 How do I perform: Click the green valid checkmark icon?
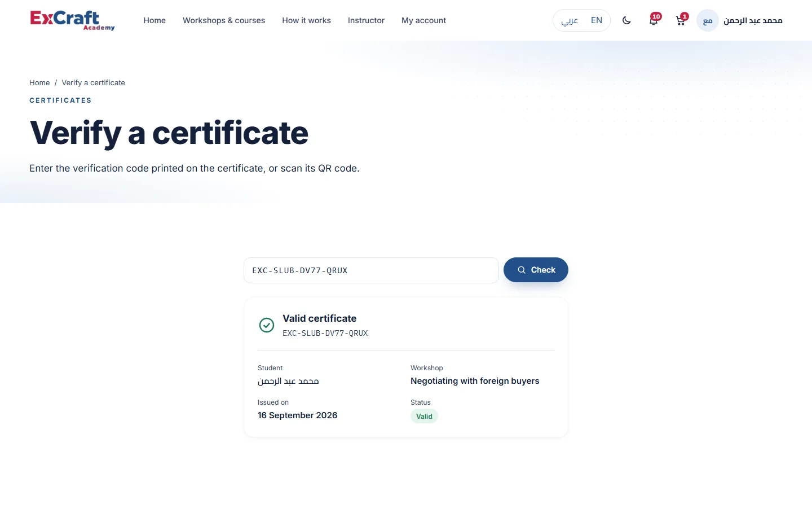(x=267, y=325)
